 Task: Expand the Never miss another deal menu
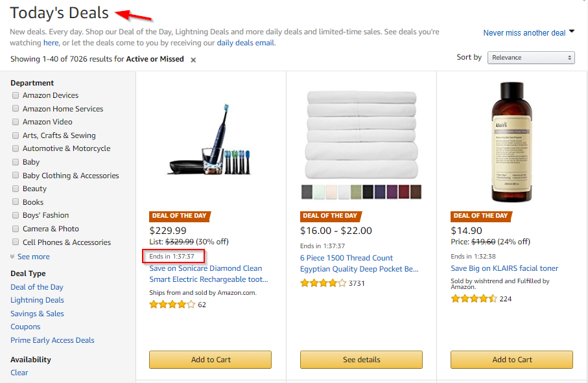(x=529, y=33)
